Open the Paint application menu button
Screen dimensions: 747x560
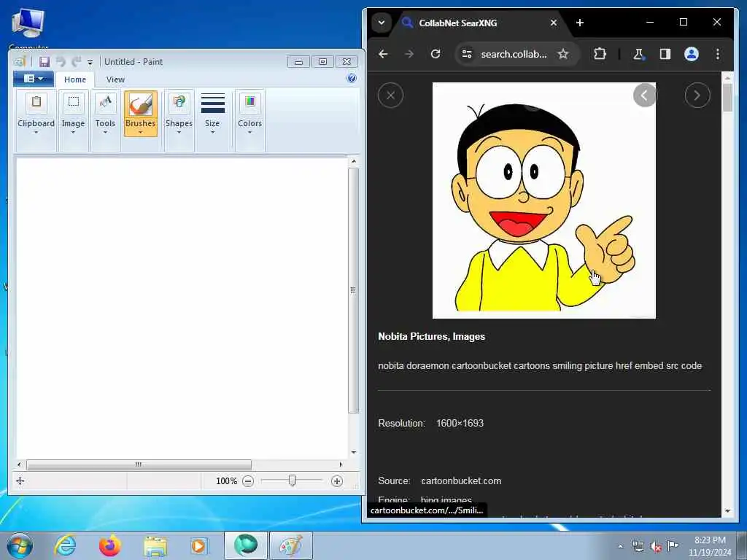34,79
